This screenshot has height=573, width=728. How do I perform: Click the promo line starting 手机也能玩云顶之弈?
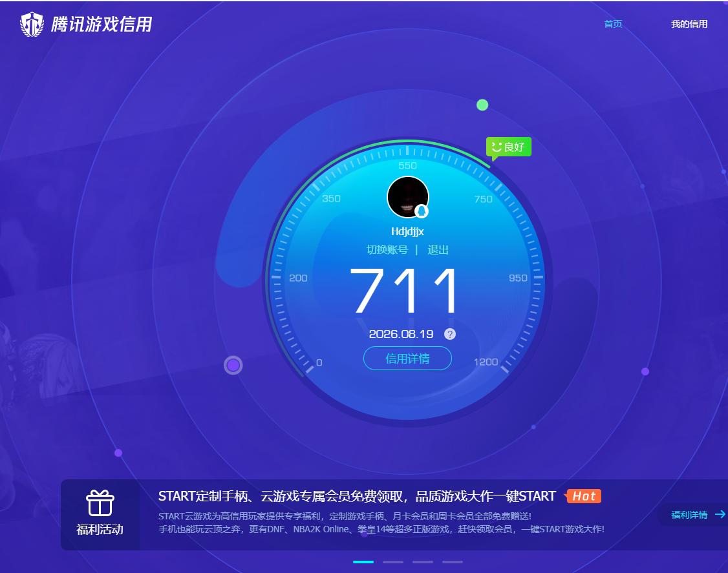tap(381, 529)
